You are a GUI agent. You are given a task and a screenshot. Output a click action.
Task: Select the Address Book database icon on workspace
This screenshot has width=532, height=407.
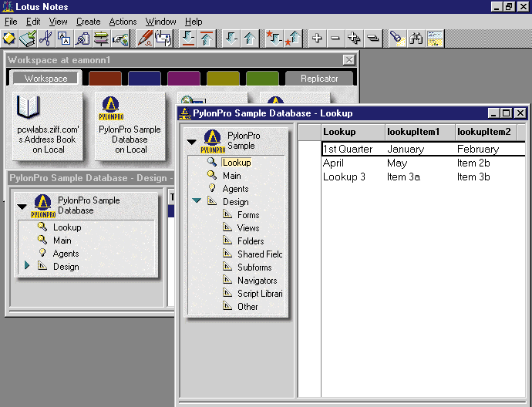click(48, 126)
